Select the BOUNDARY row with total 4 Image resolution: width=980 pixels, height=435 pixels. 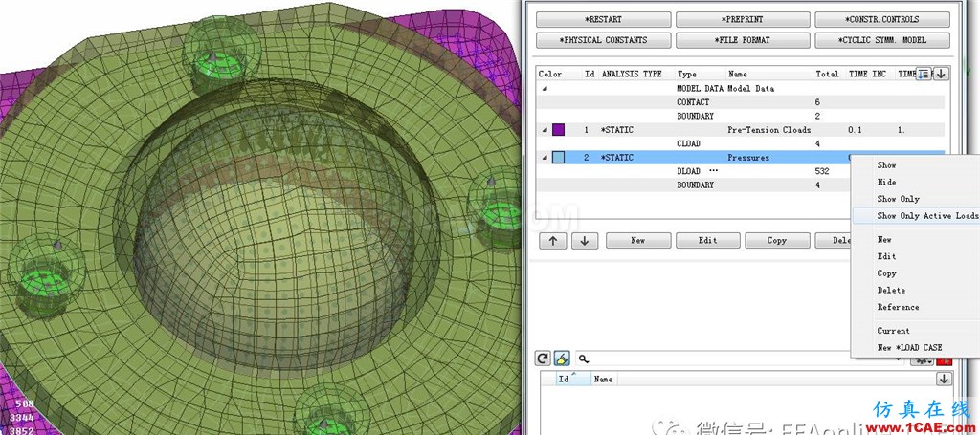[693, 185]
